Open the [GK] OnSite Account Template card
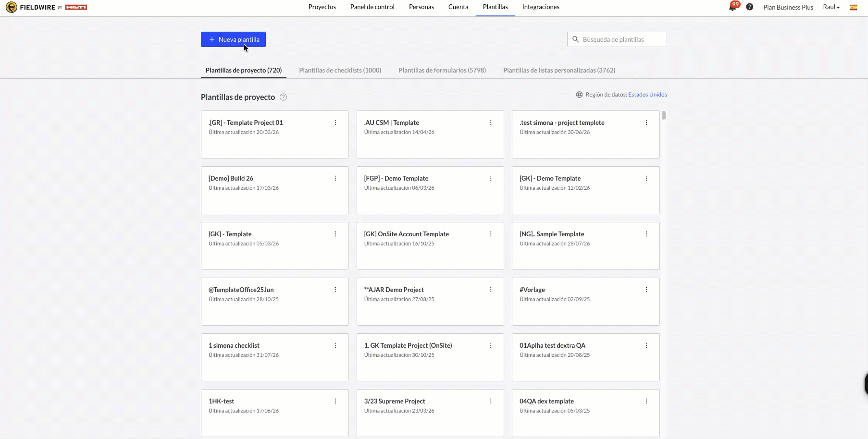Image resolution: width=868 pixels, height=439 pixels. [430, 246]
